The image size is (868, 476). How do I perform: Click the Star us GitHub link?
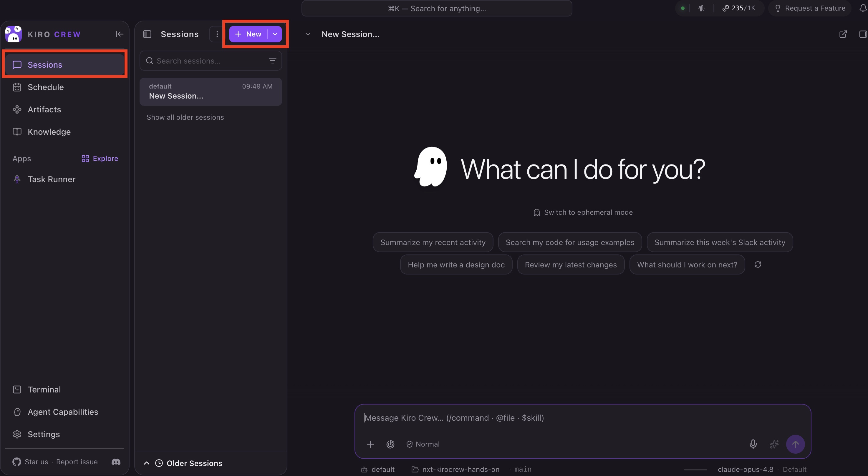point(30,462)
